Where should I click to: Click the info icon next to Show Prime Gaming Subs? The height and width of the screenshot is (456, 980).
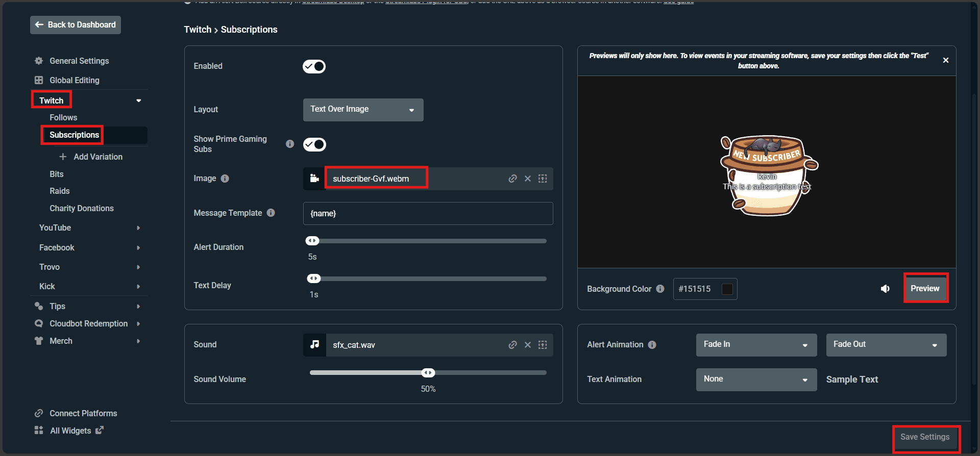(x=290, y=144)
